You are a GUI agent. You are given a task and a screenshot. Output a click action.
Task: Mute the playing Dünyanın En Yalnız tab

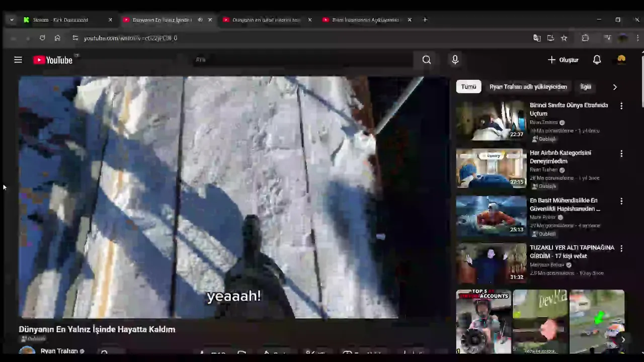(200, 20)
